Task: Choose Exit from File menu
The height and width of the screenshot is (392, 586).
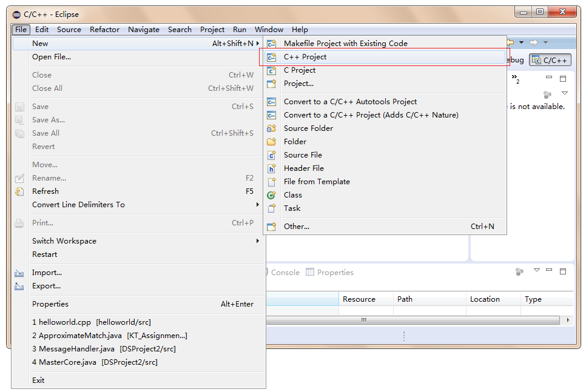Action: click(138, 380)
